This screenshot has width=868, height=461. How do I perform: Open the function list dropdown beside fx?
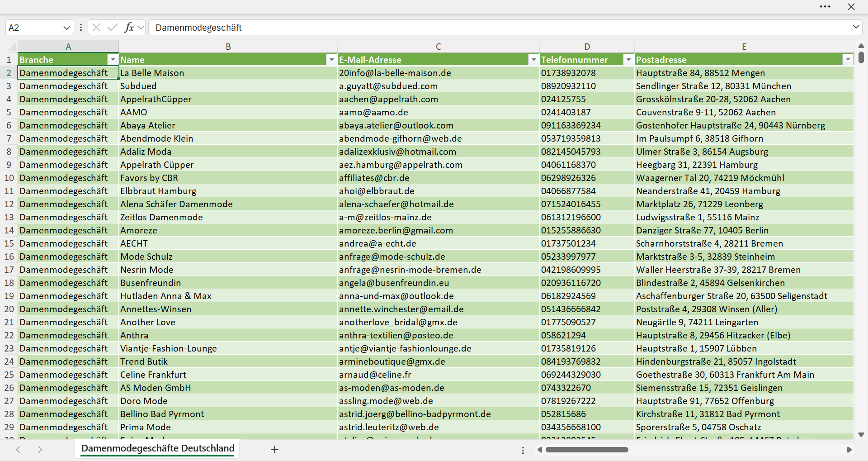tap(141, 28)
